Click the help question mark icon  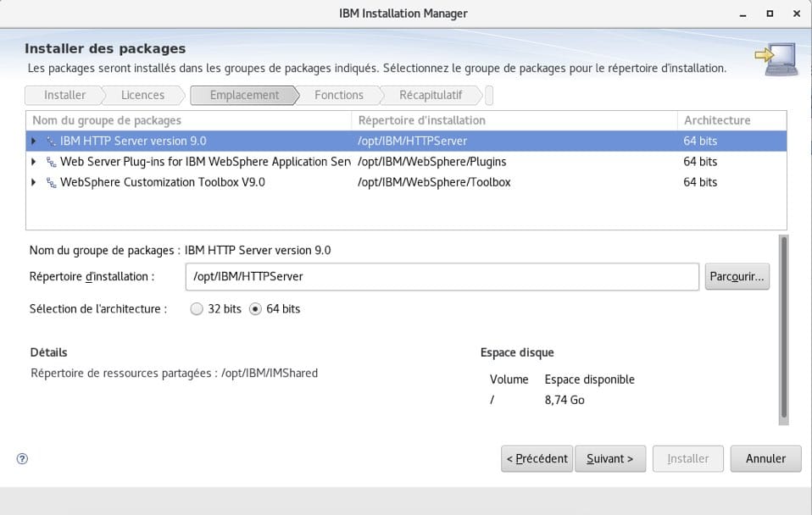21,458
